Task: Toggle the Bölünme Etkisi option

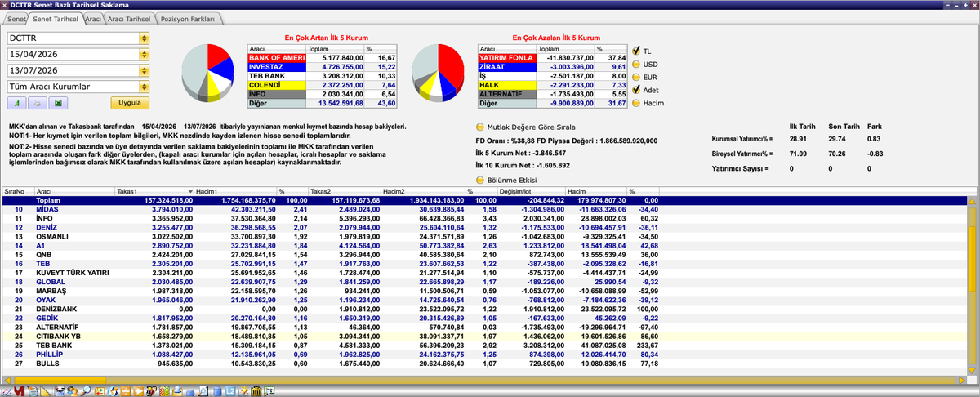Action: 480,180
